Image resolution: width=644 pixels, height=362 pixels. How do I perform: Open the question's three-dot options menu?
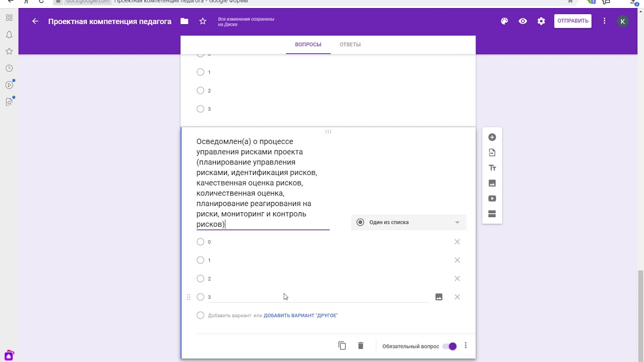465,346
